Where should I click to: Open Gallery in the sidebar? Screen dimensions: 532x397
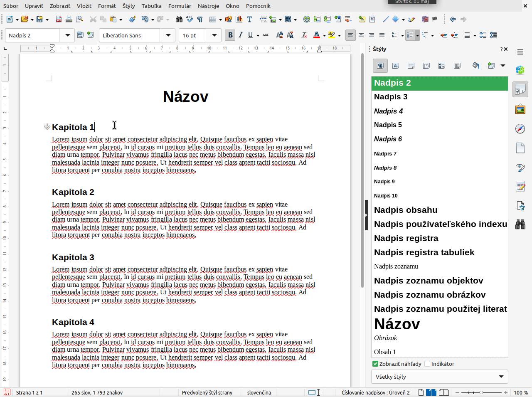520,109
